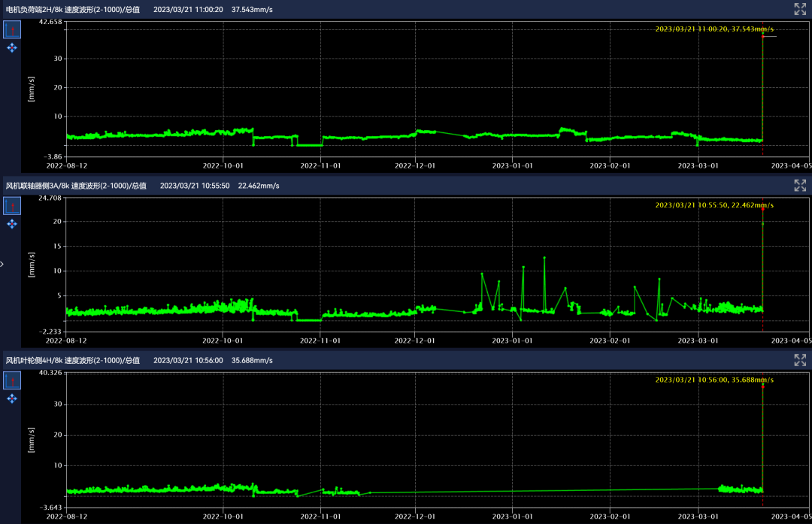Click the 电机负荷端2H/8k chart title
This screenshot has height=524, width=812.
coord(72,10)
